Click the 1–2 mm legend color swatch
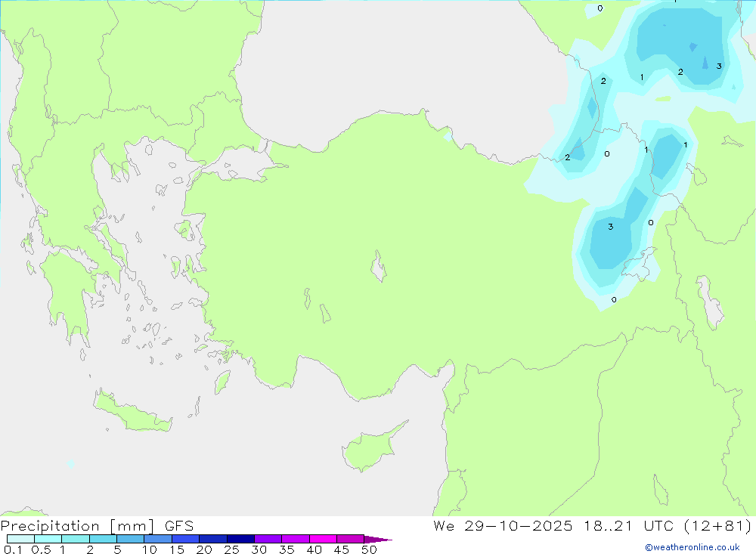 tap(75, 539)
